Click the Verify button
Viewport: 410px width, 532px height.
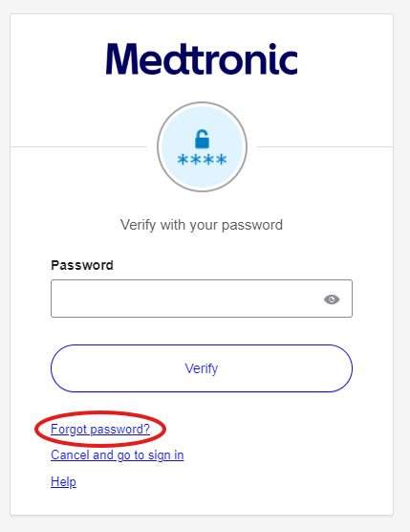(202, 368)
